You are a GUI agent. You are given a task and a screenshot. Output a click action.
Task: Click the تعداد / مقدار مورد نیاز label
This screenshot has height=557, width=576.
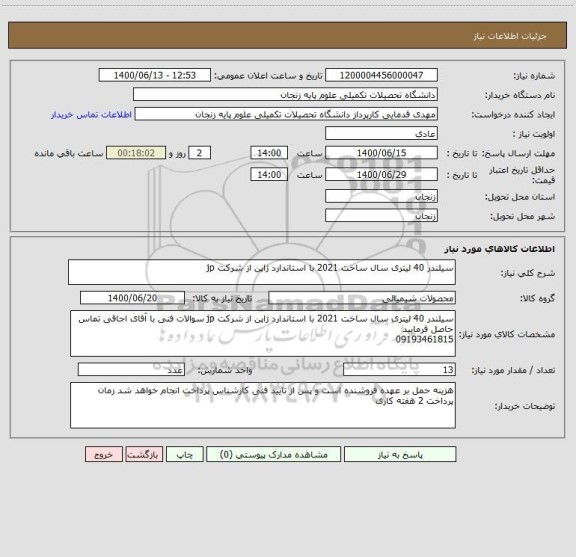point(513,370)
